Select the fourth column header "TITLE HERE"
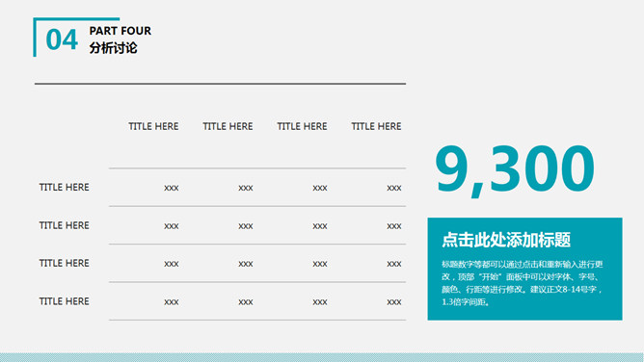644x362 pixels. 376,126
